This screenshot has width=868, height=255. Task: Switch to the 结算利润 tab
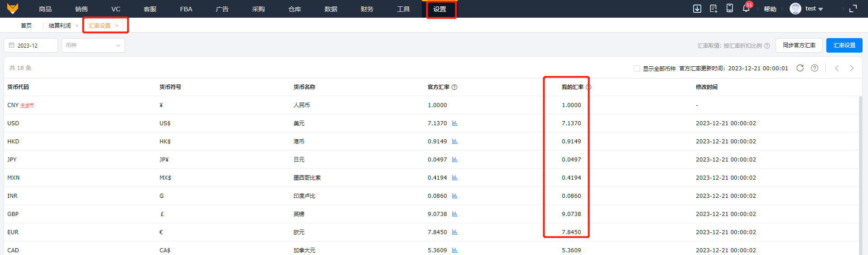pos(60,26)
